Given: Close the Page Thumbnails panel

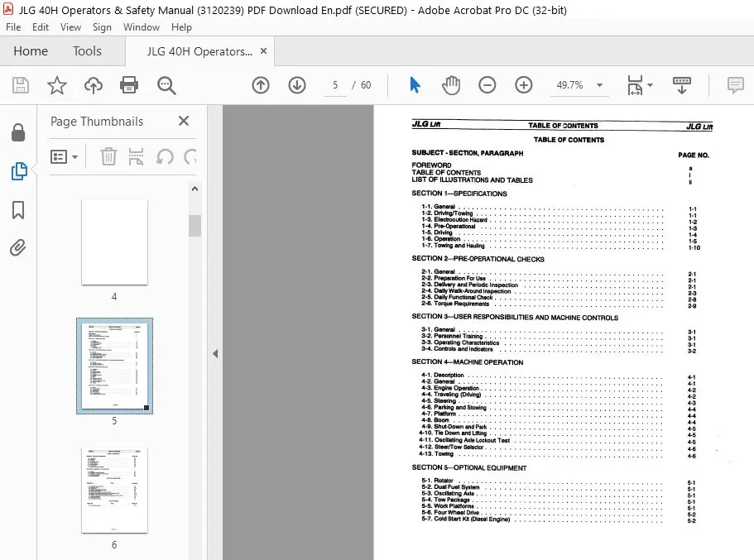Looking at the screenshot, I should pos(184,121).
